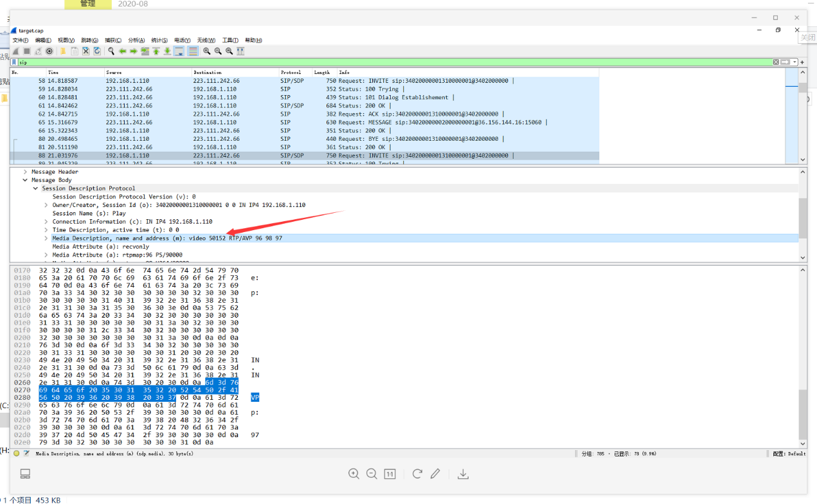Expand the Connection Information node
Screen dimensions: 817x504
point(46,222)
